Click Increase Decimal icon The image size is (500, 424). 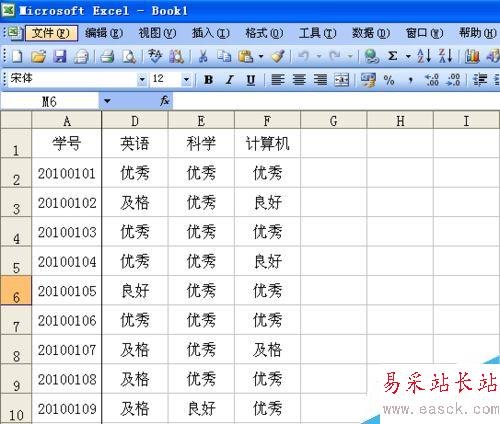point(432,80)
